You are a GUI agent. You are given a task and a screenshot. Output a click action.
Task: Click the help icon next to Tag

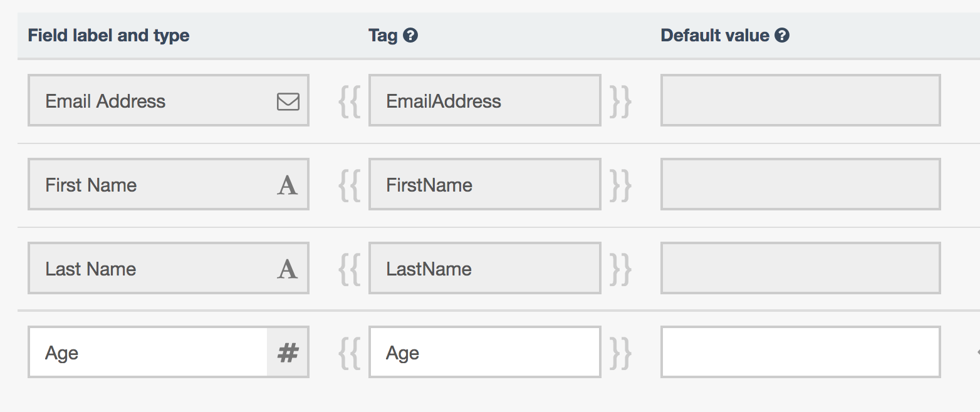(410, 36)
